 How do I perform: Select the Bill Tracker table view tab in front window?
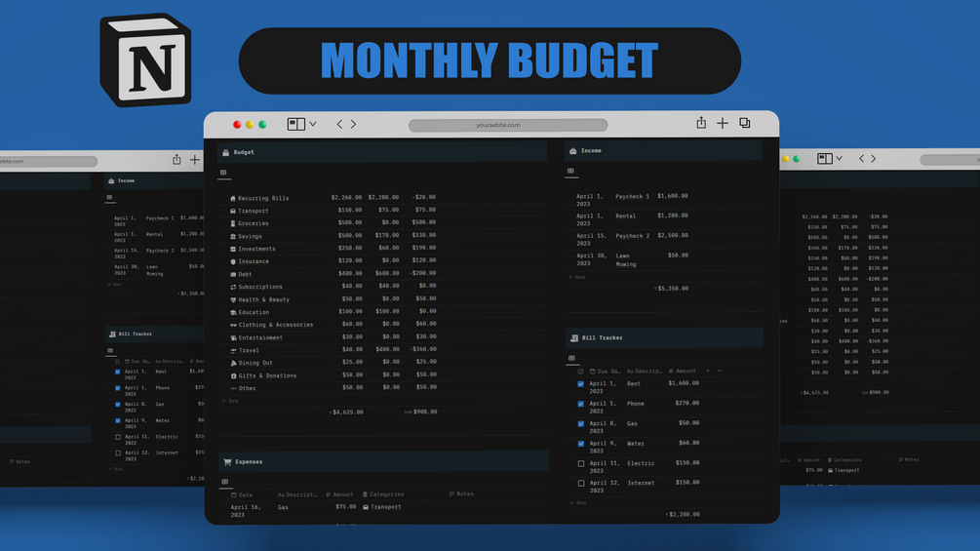[571, 359]
